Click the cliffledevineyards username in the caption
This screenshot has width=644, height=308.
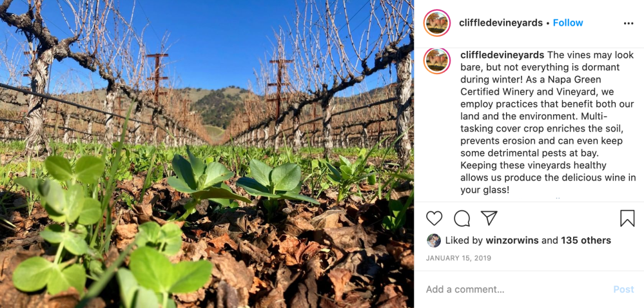(502, 55)
